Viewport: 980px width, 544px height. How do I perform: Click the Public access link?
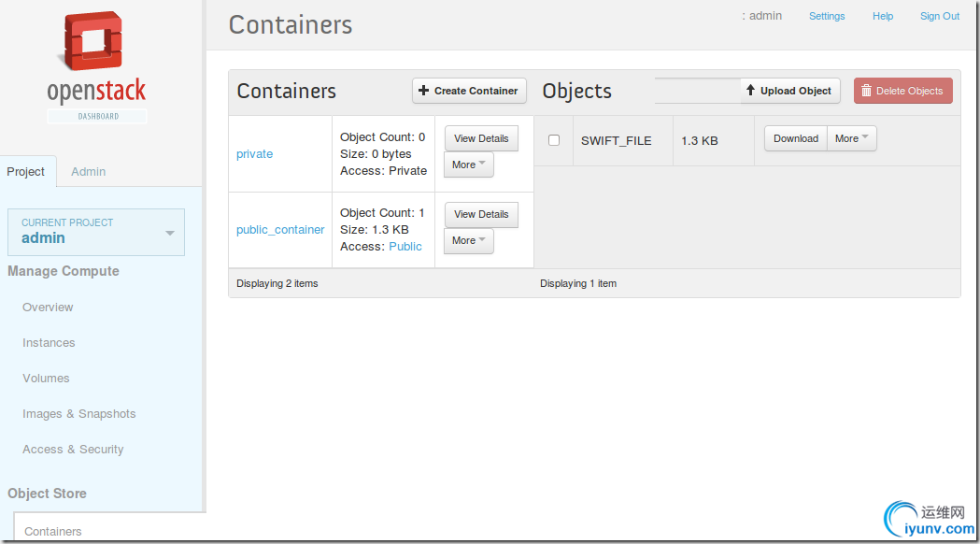coord(405,247)
